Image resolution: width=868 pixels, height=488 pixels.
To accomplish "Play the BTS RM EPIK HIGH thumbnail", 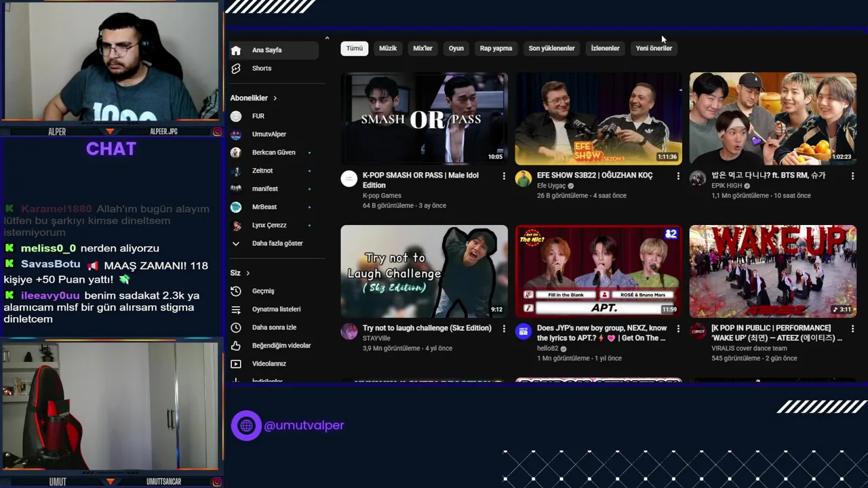I will click(773, 119).
